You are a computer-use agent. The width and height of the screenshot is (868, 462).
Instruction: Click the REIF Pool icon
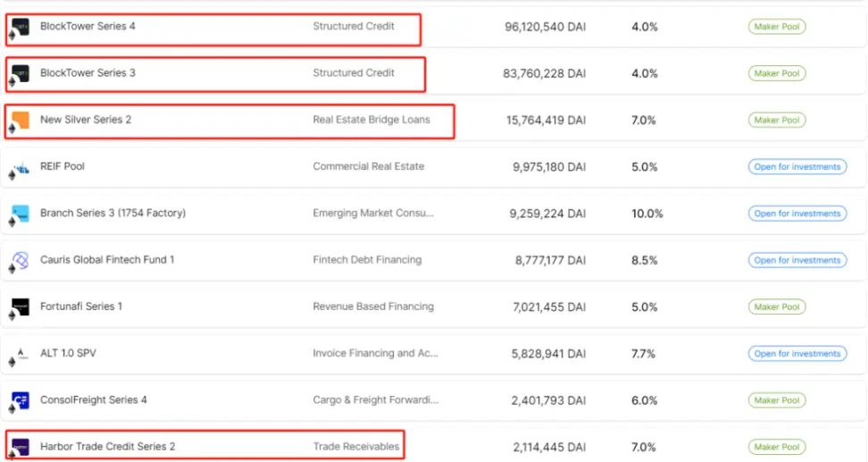coord(21,167)
